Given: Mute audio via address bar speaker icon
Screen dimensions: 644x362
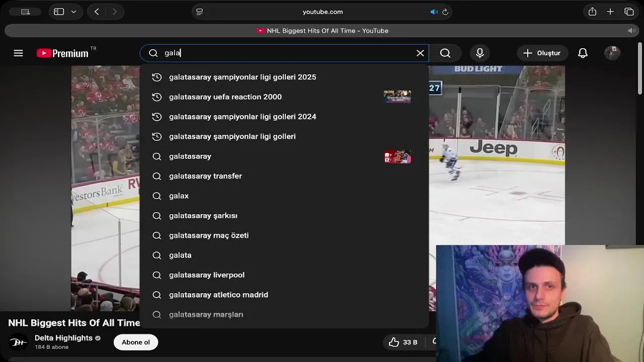Looking at the screenshot, I should pos(434,12).
